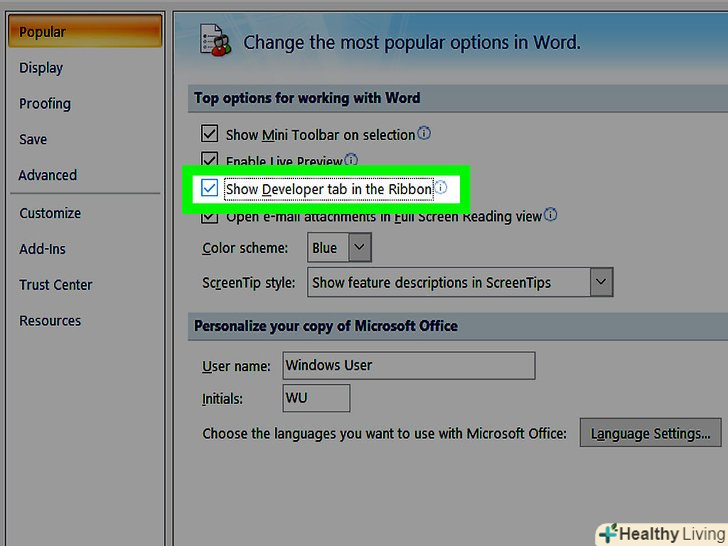Uncheck Show Developer tab in the Ribbon
This screenshot has height=546, width=728.
click(x=209, y=188)
